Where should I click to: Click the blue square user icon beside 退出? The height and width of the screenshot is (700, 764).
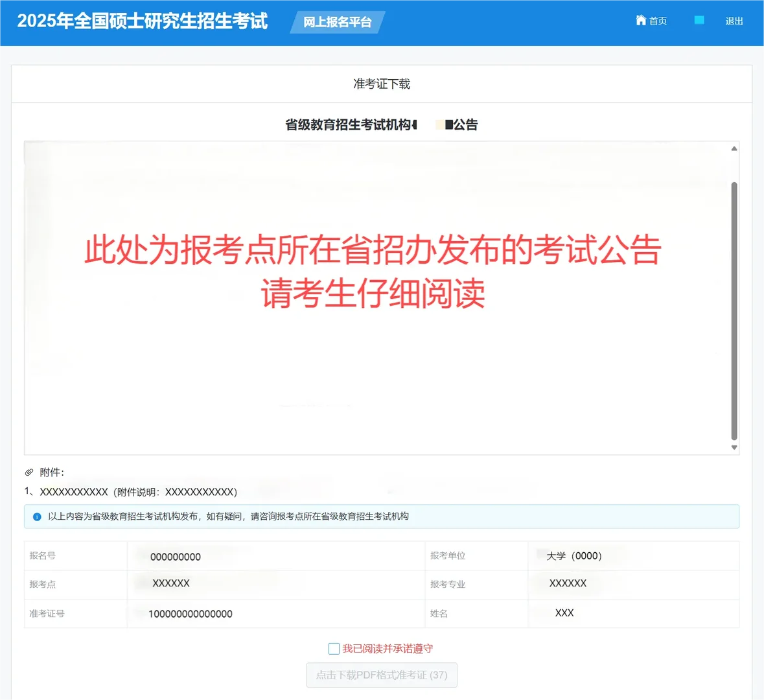click(x=699, y=20)
